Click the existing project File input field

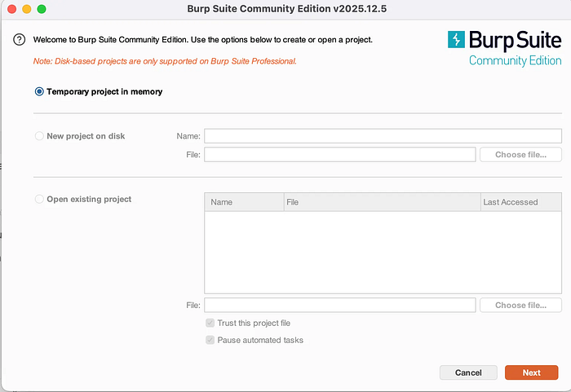340,305
